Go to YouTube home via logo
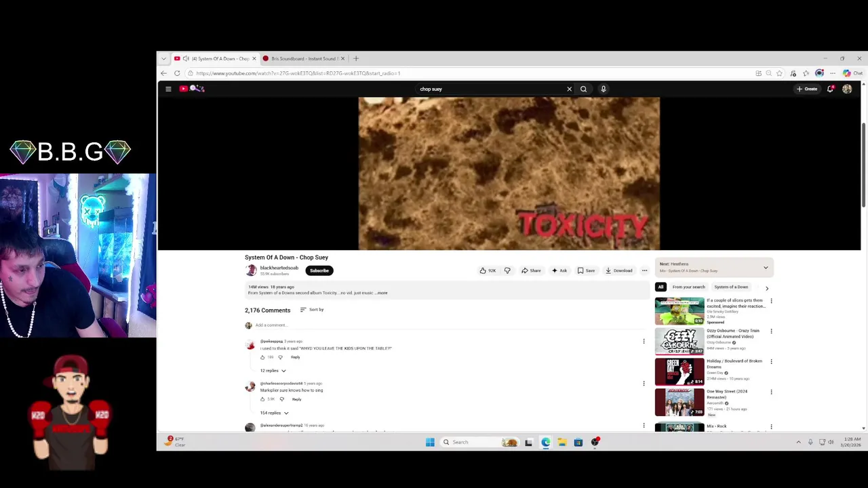The height and width of the screenshot is (488, 868). click(x=192, y=89)
